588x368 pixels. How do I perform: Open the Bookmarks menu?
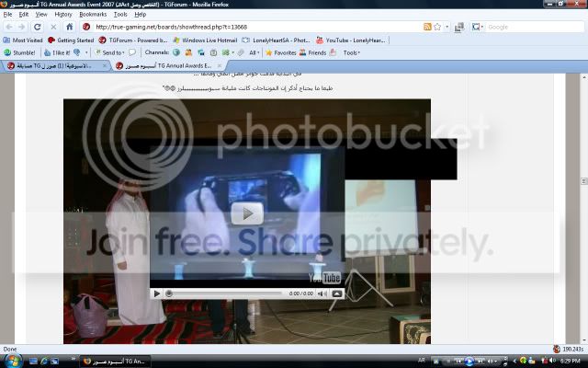coord(93,15)
